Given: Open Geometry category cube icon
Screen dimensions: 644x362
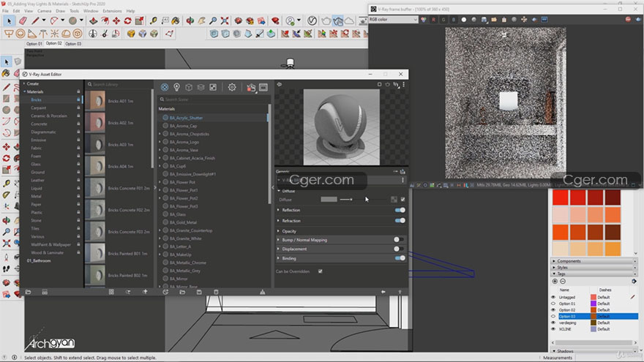Looking at the screenshot, I should (x=189, y=87).
